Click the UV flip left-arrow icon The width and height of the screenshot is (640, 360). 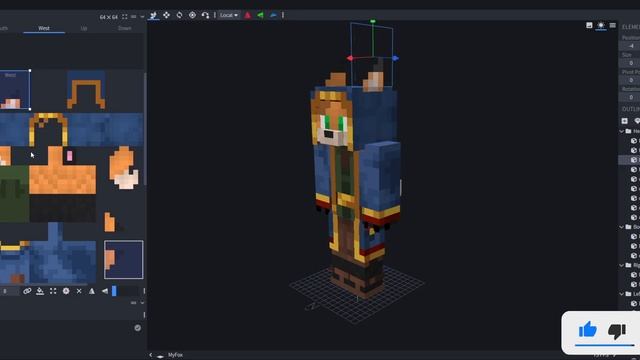click(105, 291)
